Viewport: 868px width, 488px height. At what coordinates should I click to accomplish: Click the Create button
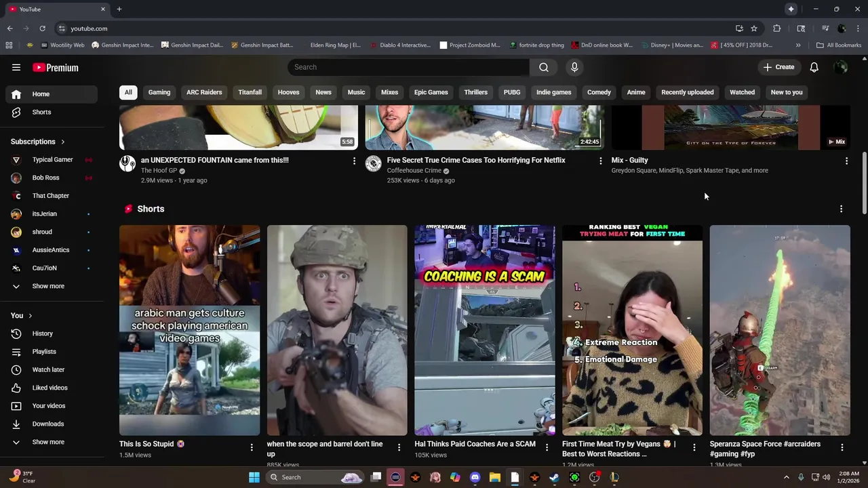pyautogui.click(x=778, y=67)
